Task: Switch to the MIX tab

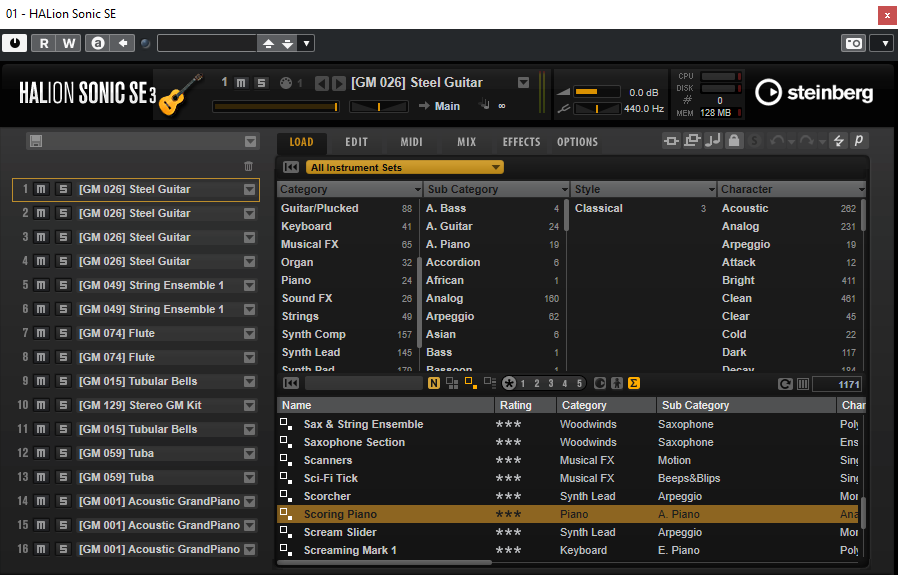Action: pyautogui.click(x=466, y=142)
